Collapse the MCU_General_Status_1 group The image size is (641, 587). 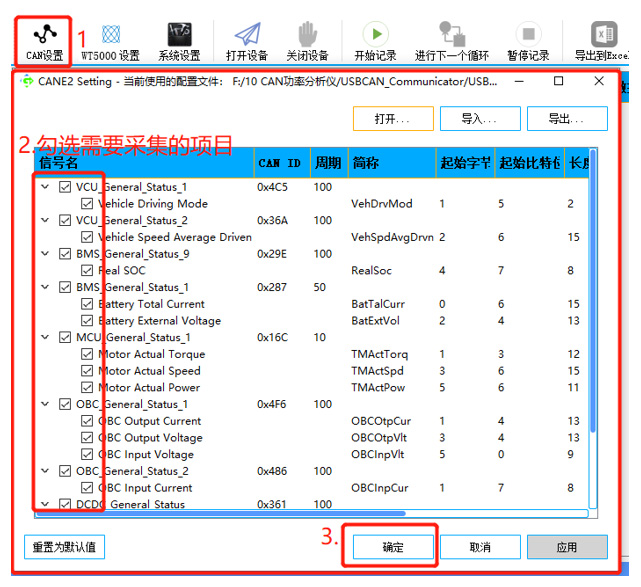(45, 338)
